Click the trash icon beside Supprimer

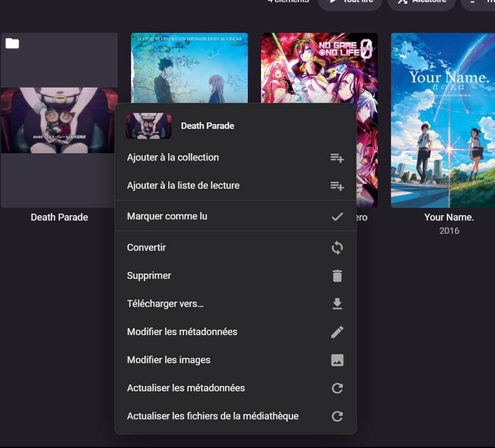[337, 276]
